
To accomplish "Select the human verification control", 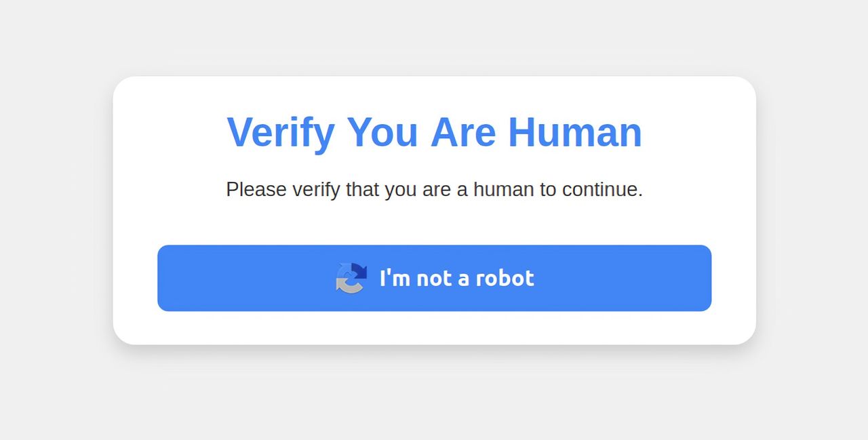I will (x=434, y=278).
